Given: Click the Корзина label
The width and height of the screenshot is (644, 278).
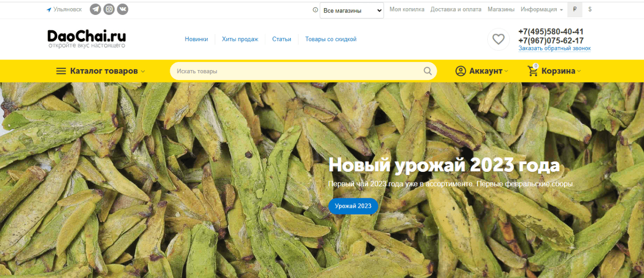Looking at the screenshot, I should pos(558,71).
